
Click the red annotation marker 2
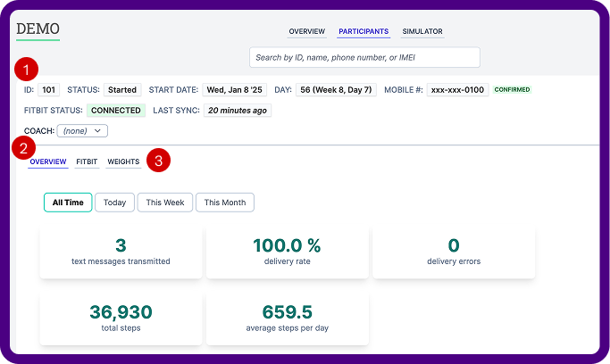point(26,147)
